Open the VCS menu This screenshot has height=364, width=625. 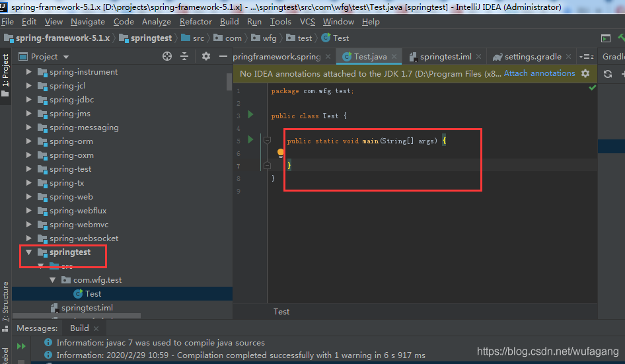pos(307,22)
